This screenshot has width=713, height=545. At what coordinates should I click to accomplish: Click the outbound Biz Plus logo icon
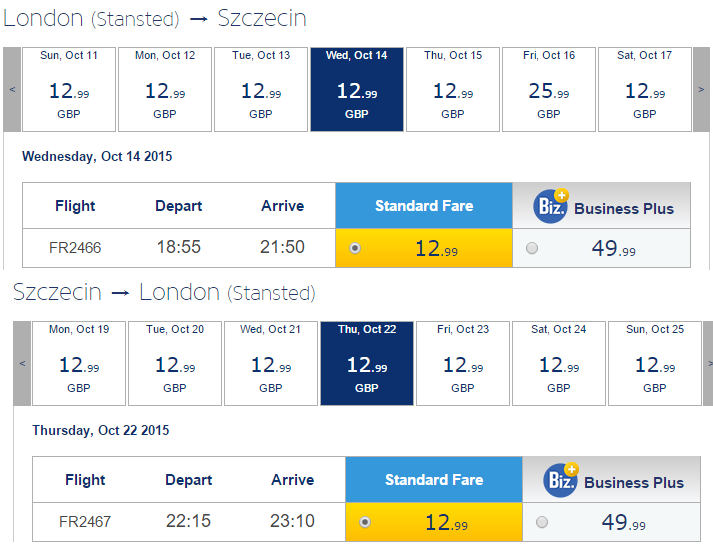tap(551, 206)
